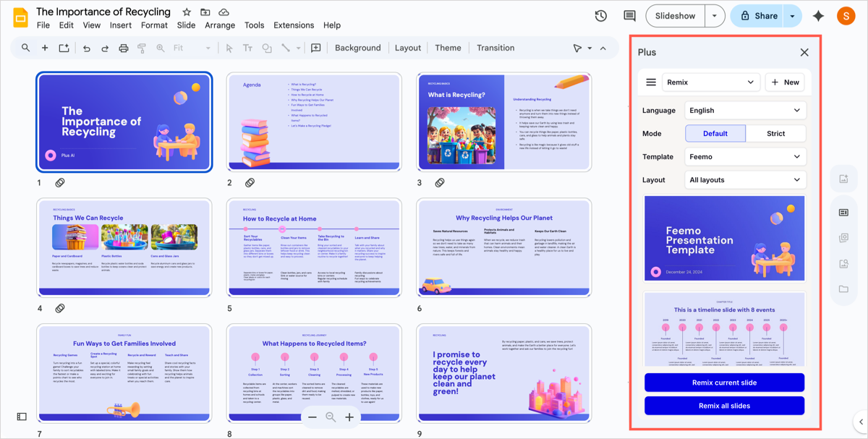Click the search menus magnifier icon
This screenshot has height=439, width=868.
click(26, 48)
